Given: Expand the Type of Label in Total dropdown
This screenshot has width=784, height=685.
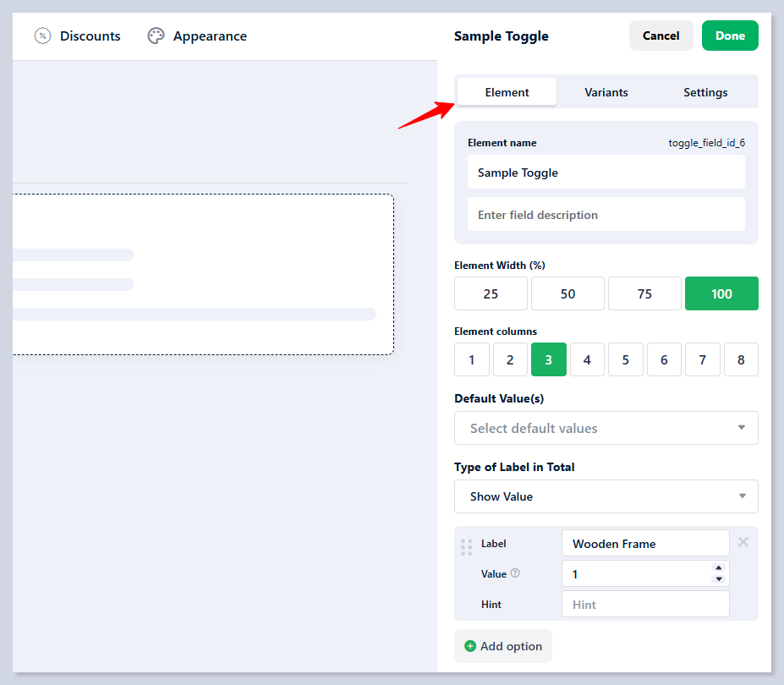Looking at the screenshot, I should click(x=606, y=496).
